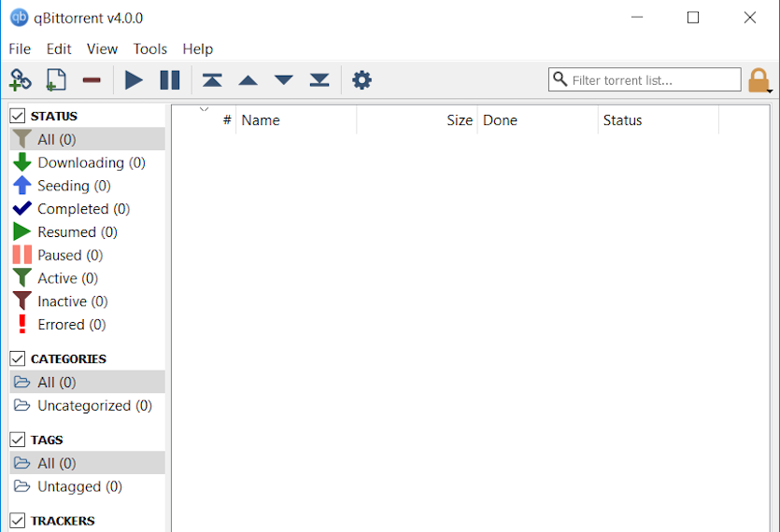Filter by Downloading (0)
Viewport: 780px width, 532px height.
coord(87,162)
